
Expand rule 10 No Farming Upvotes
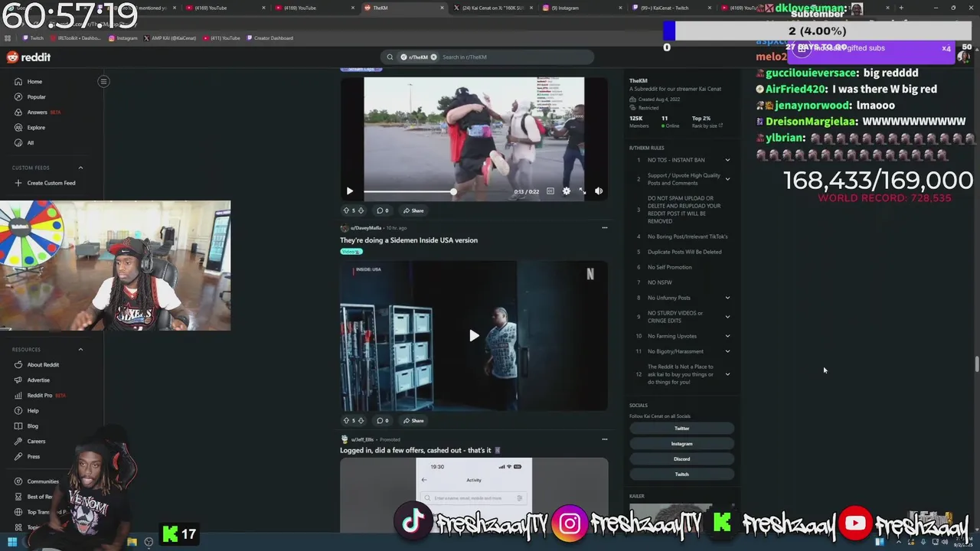point(727,336)
